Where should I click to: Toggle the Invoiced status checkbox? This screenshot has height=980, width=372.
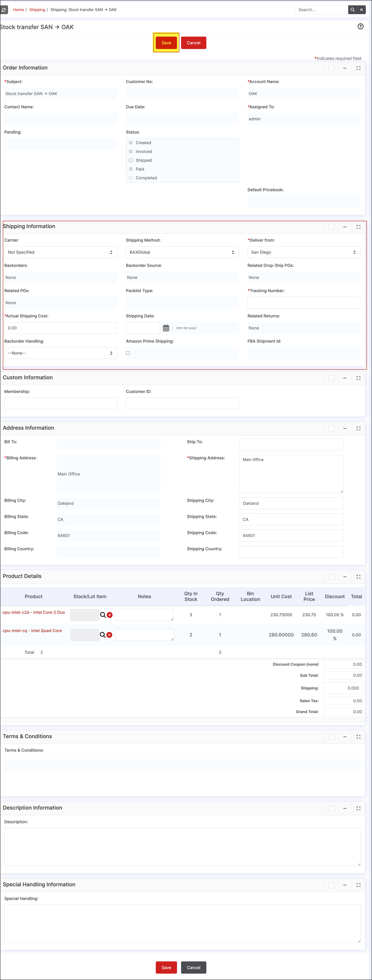click(131, 151)
